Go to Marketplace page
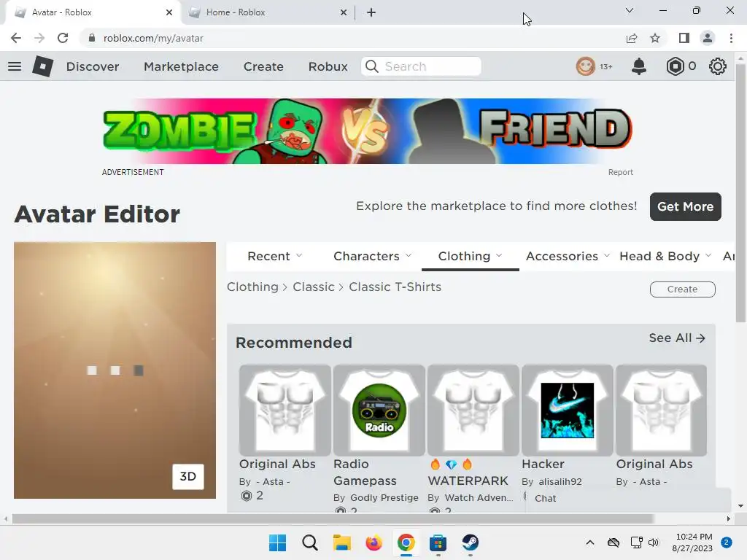The image size is (747, 560). tap(181, 66)
